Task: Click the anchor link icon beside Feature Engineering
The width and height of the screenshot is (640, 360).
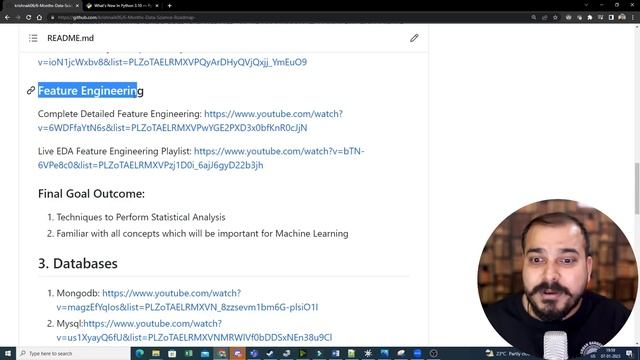Action: click(x=31, y=90)
